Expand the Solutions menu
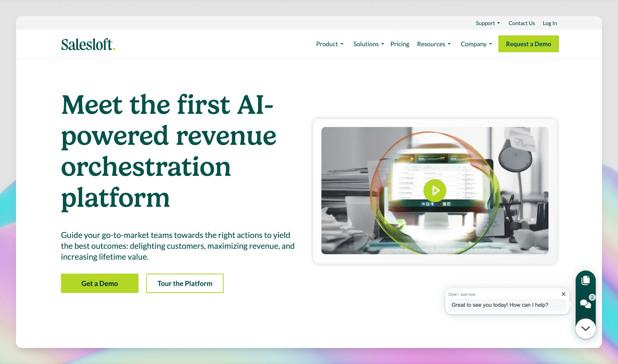The image size is (618, 364). click(x=369, y=44)
